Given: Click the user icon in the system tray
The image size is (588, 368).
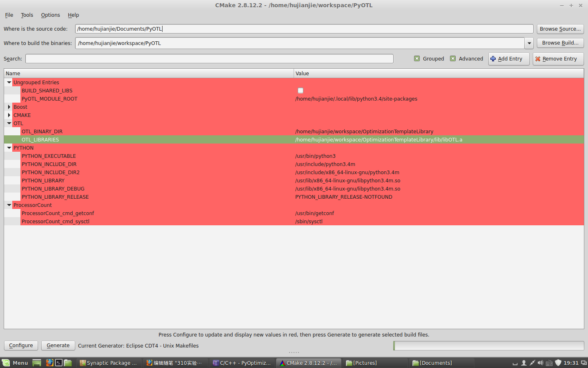Looking at the screenshot, I should pos(523,363).
